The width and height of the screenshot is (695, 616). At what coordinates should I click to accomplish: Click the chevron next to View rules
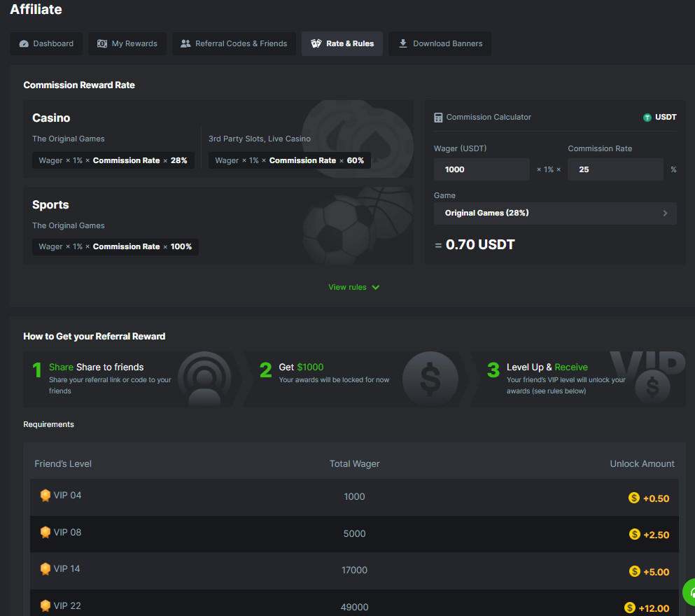(x=376, y=287)
